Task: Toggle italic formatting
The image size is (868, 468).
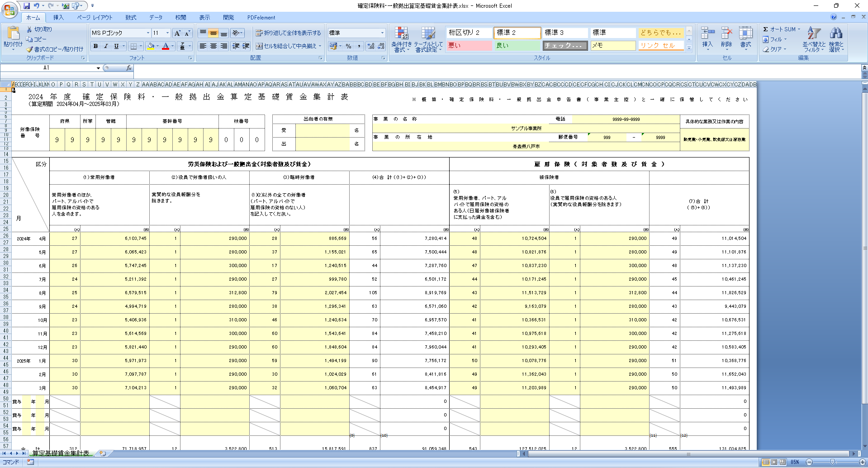Action: pyautogui.click(x=106, y=46)
